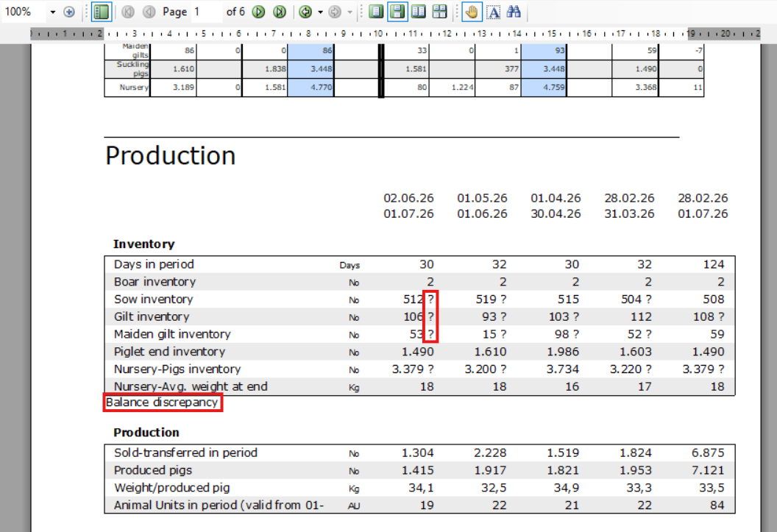Click the 'Maiden gilt inventory' row label
The height and width of the screenshot is (532, 777).
coord(172,334)
